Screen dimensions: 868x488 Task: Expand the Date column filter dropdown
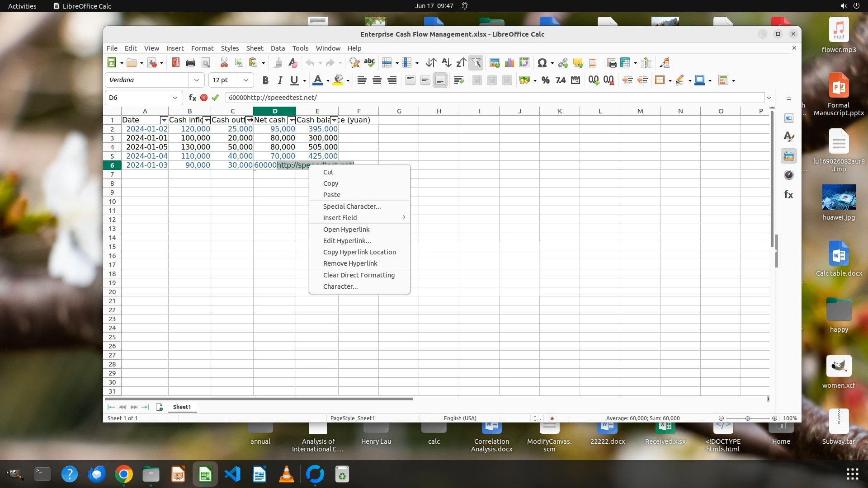(x=164, y=120)
